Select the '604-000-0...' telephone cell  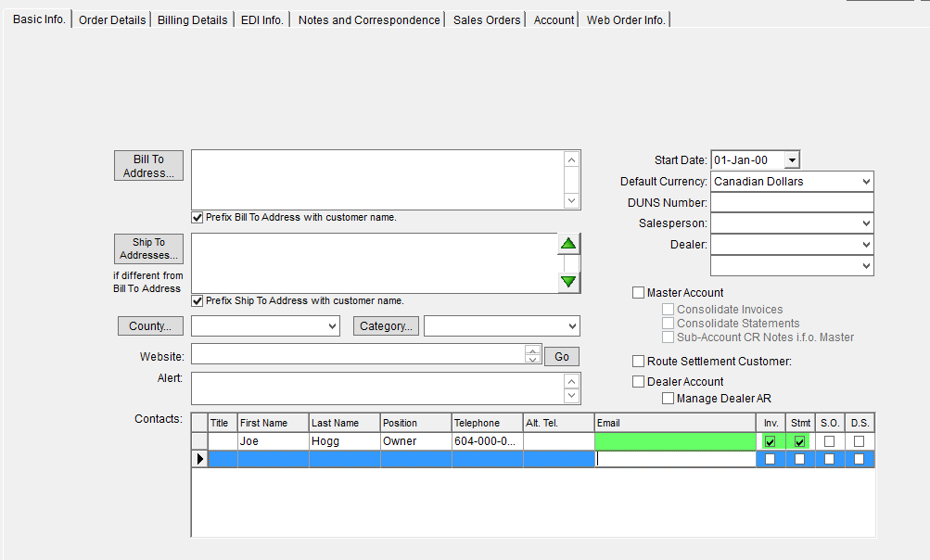click(x=487, y=441)
